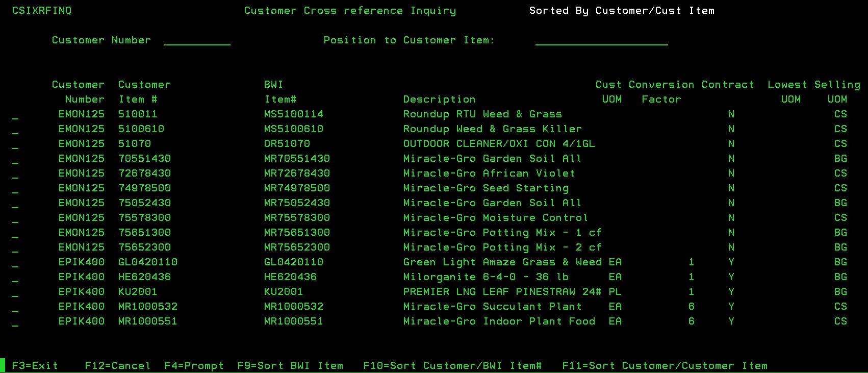Select F11=Sort Customer/Customer Item option

[x=665, y=366]
